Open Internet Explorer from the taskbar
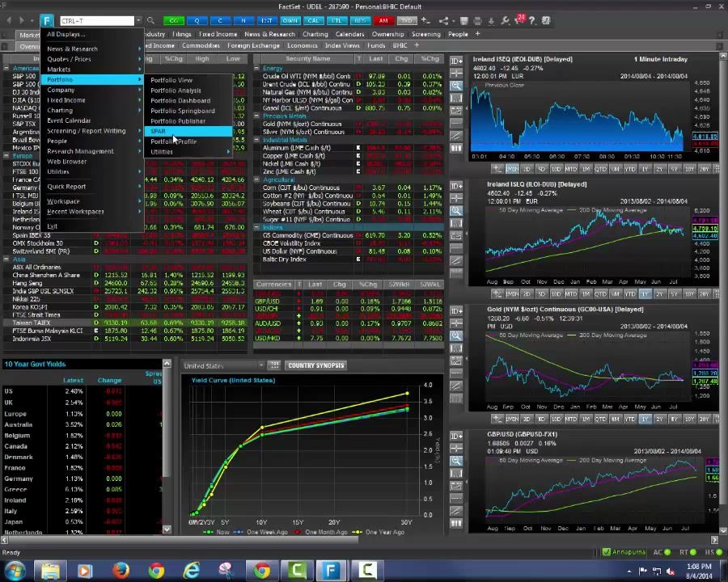This screenshot has height=582, width=728. [x=191, y=570]
